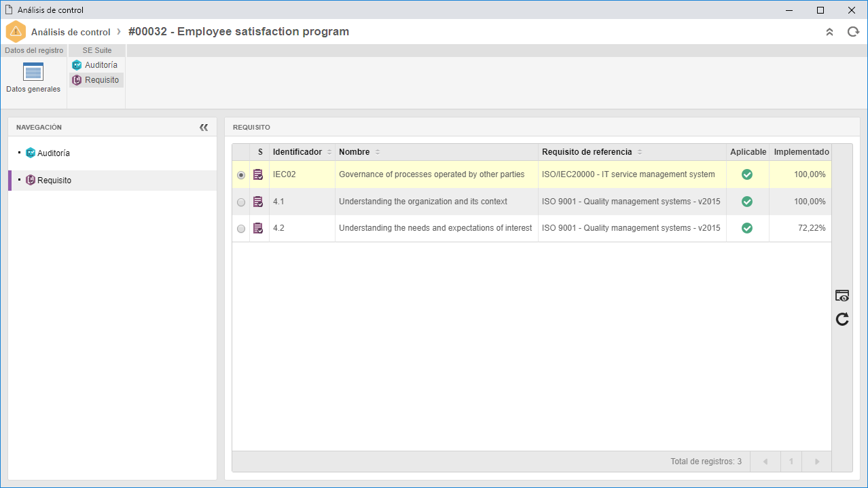Sort by the Identificador column arrows
The width and height of the screenshot is (868, 488).
(x=329, y=152)
